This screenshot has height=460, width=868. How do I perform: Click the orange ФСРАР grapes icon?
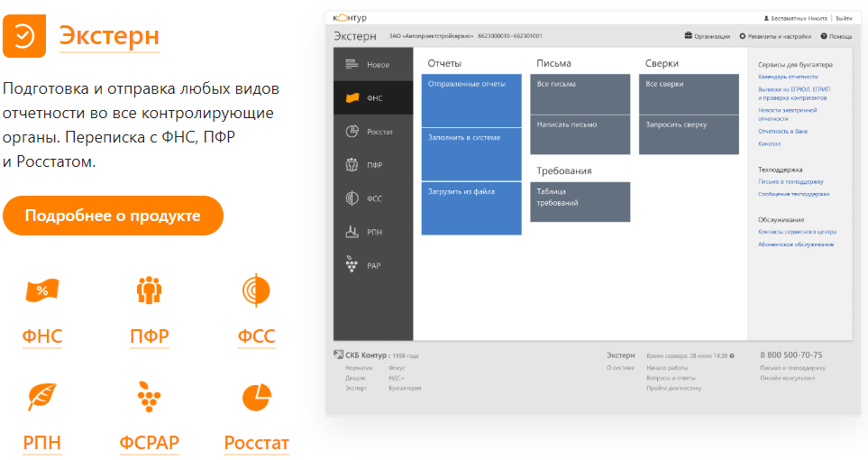pyautogui.click(x=149, y=397)
